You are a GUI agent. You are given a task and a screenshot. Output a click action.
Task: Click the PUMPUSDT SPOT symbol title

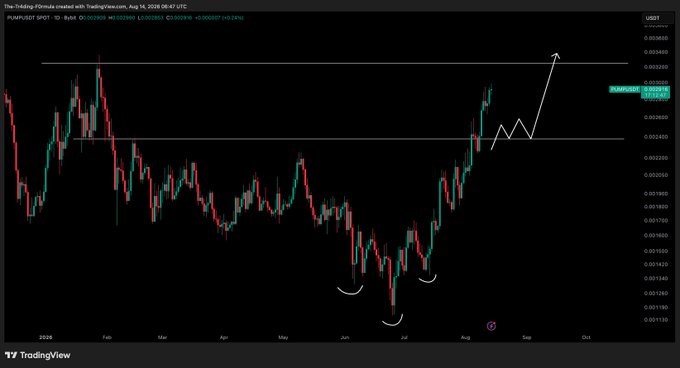(x=42, y=18)
